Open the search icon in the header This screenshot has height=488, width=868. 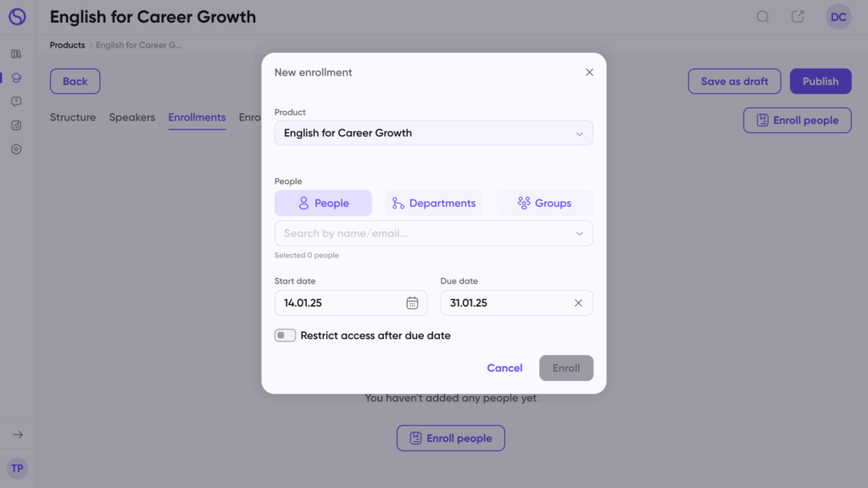(x=762, y=17)
